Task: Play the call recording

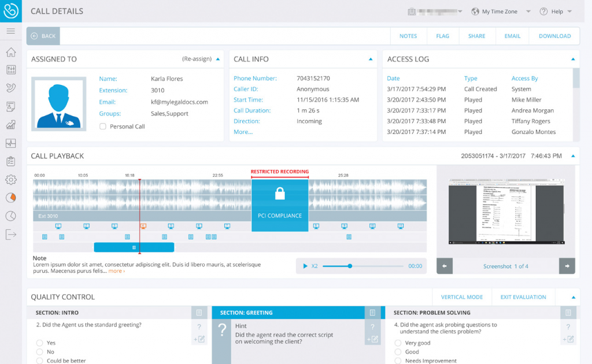Action: click(305, 266)
